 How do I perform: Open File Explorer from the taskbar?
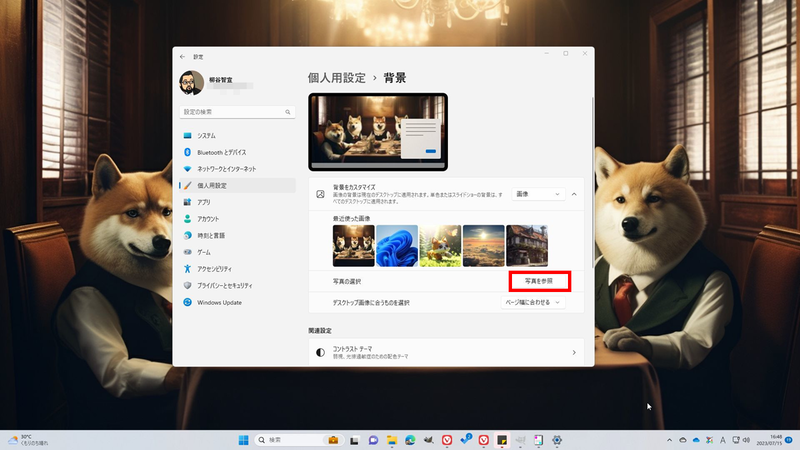click(x=391, y=440)
